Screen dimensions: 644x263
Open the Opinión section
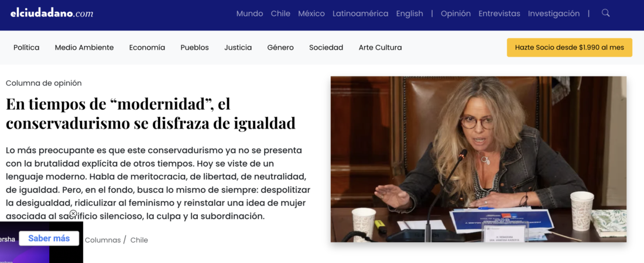pyautogui.click(x=456, y=13)
